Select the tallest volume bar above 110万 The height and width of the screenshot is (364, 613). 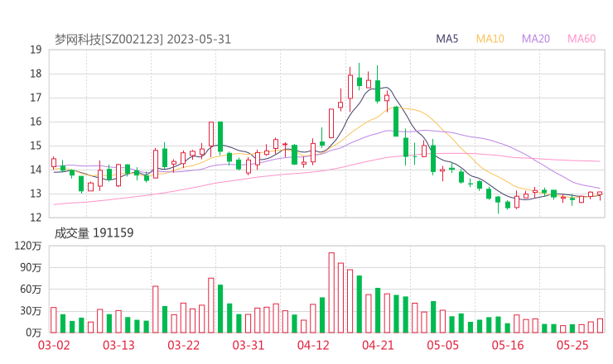pos(331,293)
